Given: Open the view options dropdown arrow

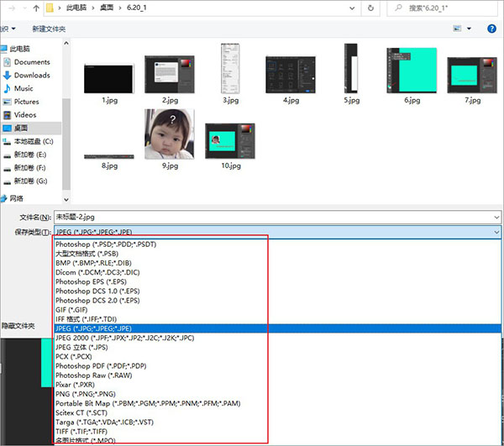Looking at the screenshot, I should [469, 29].
